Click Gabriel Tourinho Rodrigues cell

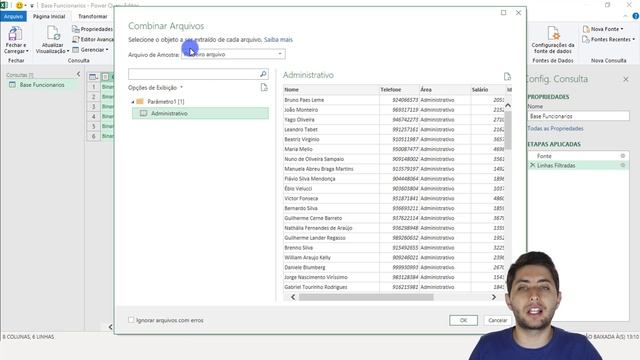[331, 287]
